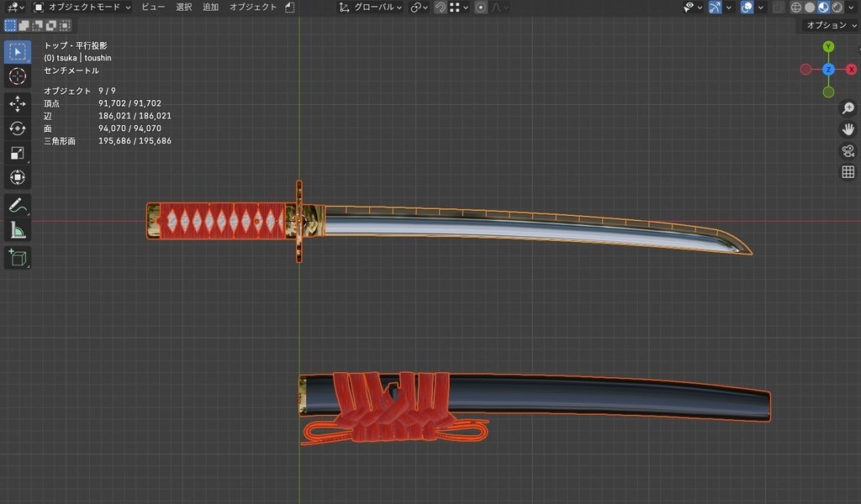Activate the combined Transform tool

point(17,178)
